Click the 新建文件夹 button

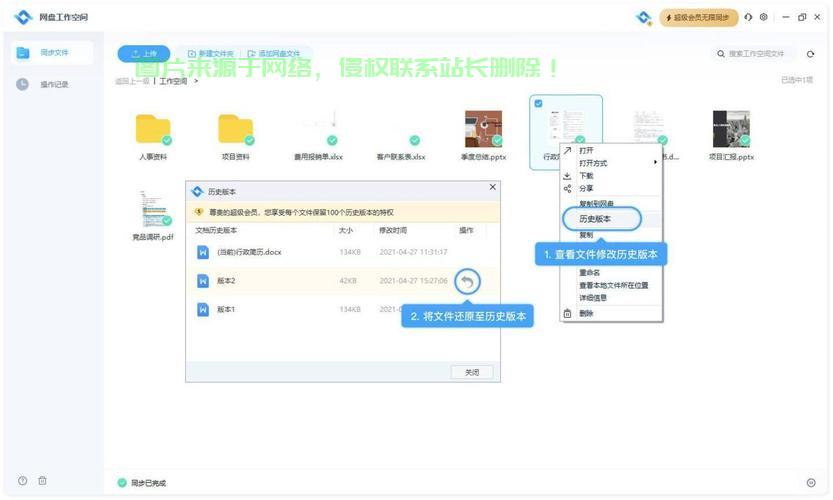point(211,54)
